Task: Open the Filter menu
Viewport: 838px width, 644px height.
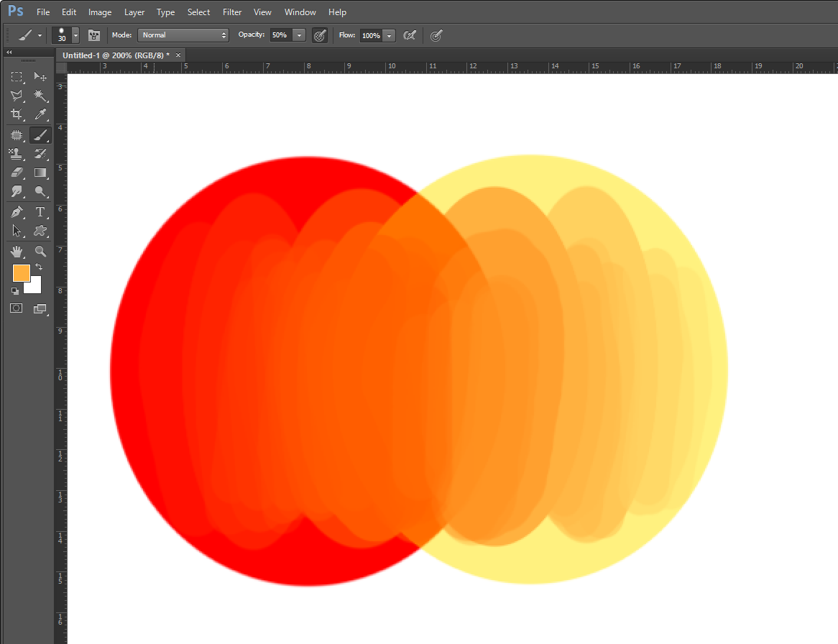Action: 232,11
